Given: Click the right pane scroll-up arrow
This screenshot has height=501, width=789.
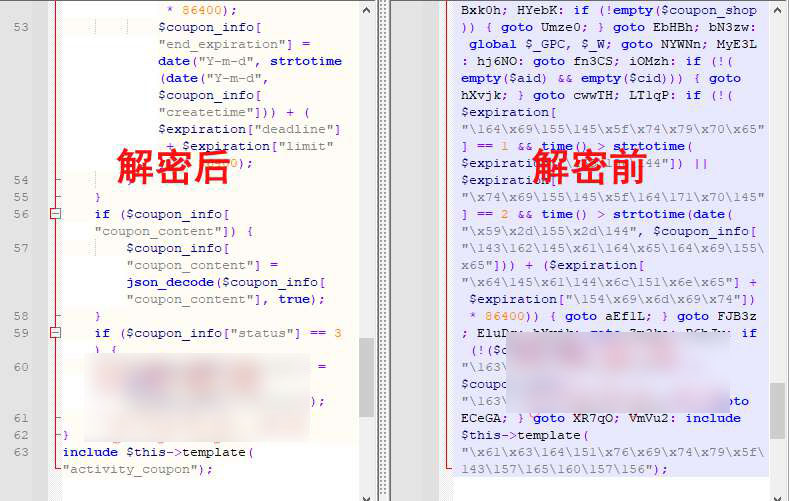Looking at the screenshot, I should pyautogui.click(x=778, y=10).
